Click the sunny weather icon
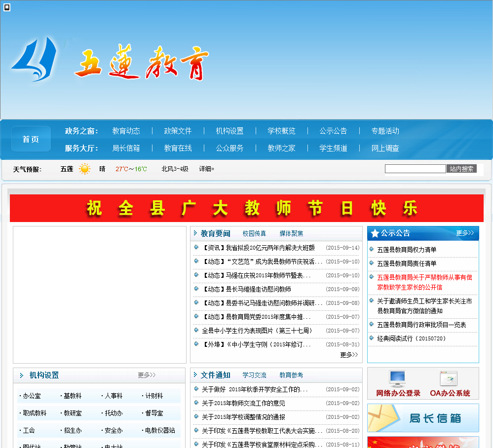The image size is (493, 448). [84, 169]
